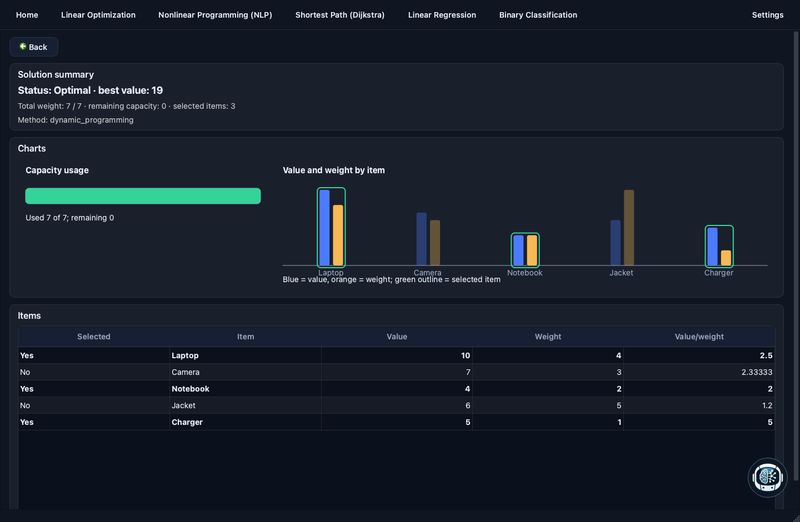The image size is (800, 522).
Task: Open the Linear Regression page
Action: 442,15
